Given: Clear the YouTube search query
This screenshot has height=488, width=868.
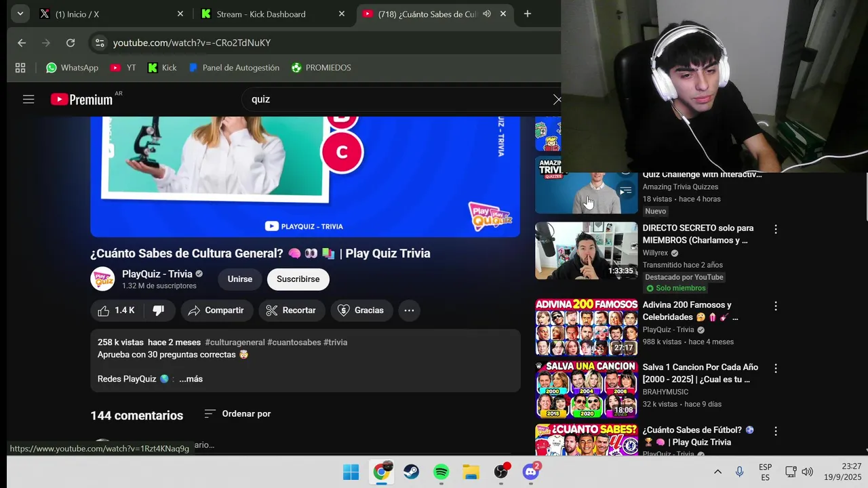Looking at the screenshot, I should (x=557, y=100).
